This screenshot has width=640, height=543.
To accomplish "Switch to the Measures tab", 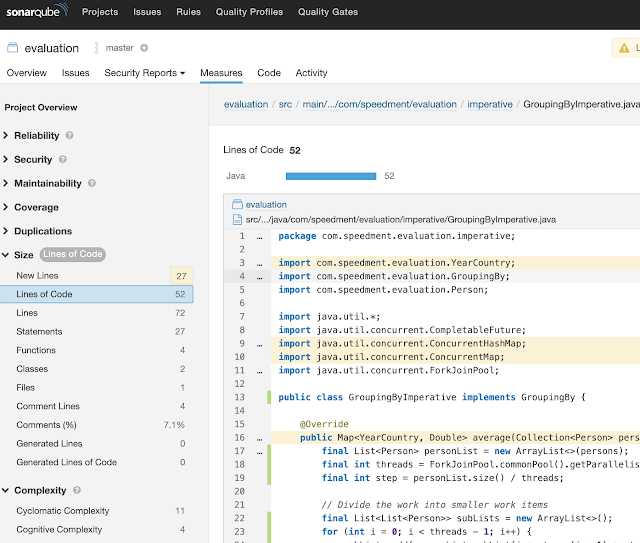I will pos(221,73).
